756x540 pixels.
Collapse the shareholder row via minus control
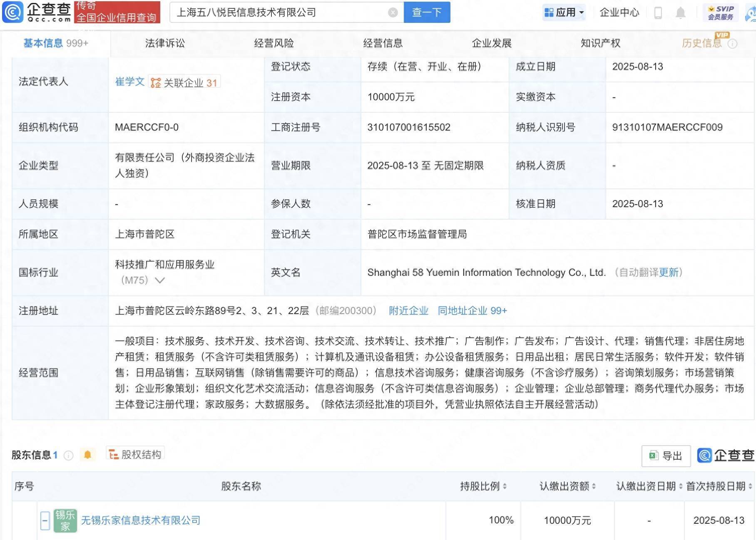[45, 520]
